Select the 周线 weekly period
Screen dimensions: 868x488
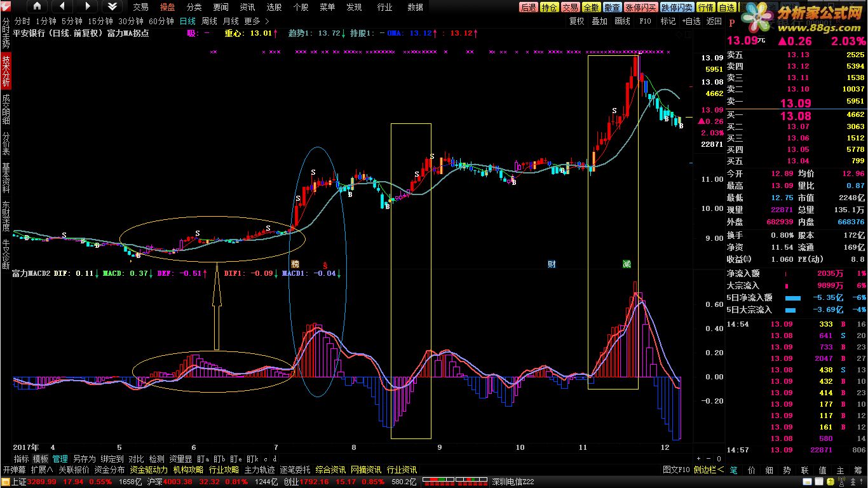tap(209, 21)
